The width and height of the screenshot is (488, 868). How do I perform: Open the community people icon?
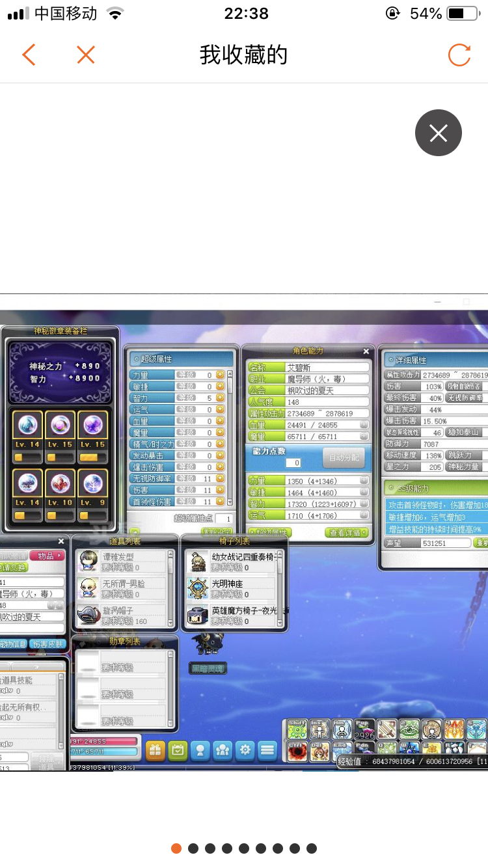[x=223, y=750]
